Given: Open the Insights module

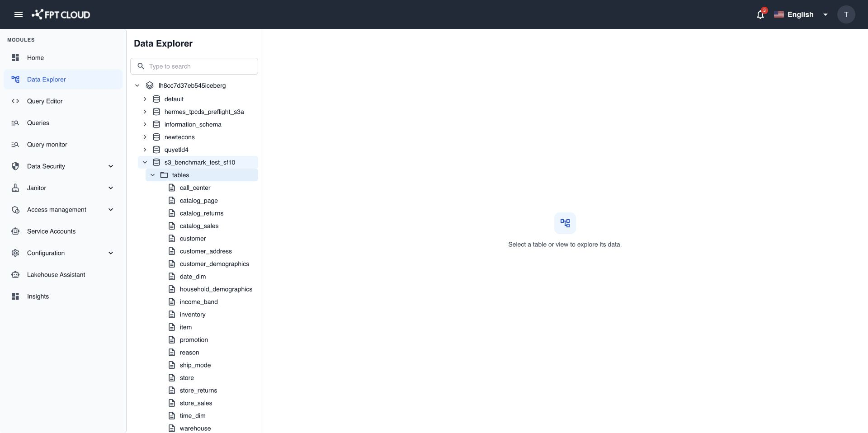Looking at the screenshot, I should (x=63, y=297).
